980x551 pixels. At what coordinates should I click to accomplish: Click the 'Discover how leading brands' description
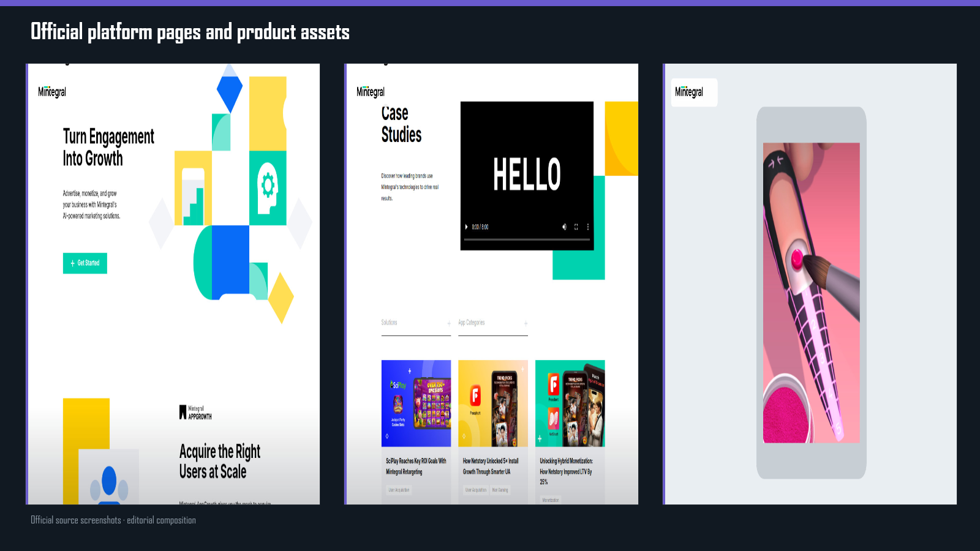410,187
